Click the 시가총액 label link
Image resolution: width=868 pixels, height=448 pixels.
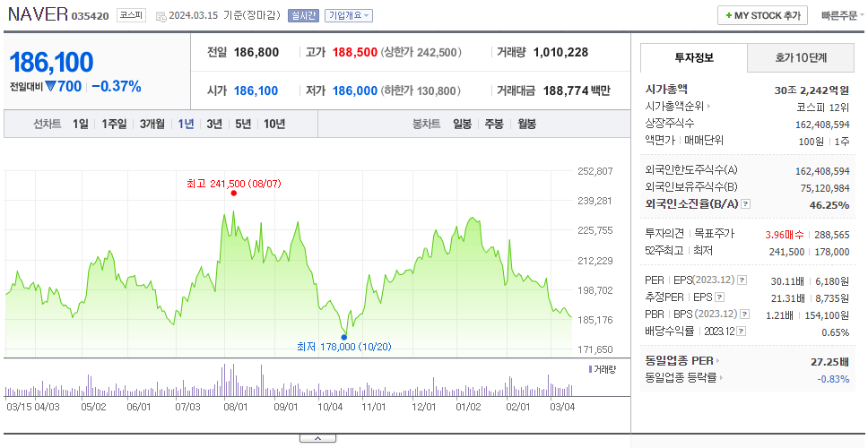[666, 90]
